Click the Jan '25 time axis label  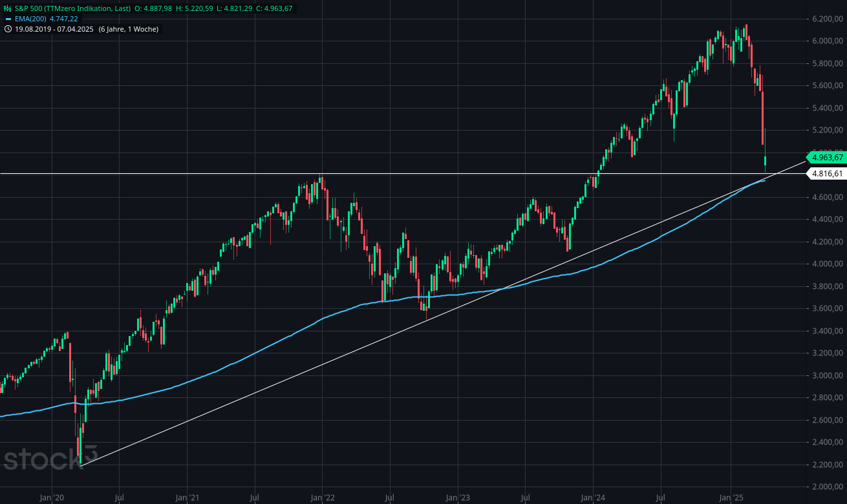pyautogui.click(x=731, y=497)
